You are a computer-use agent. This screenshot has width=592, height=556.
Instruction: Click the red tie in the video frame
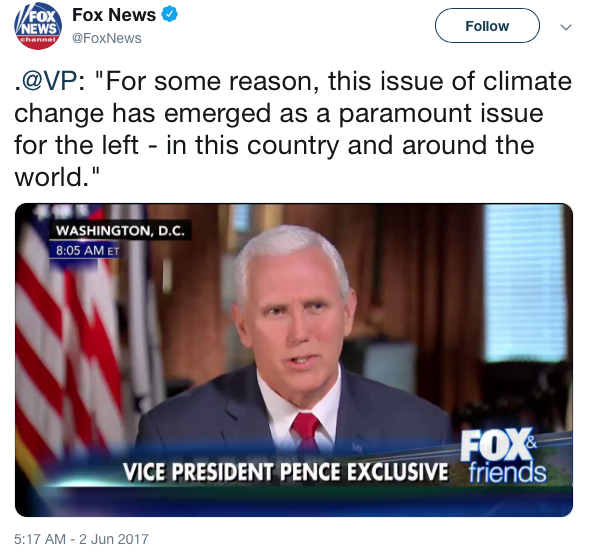(306, 428)
